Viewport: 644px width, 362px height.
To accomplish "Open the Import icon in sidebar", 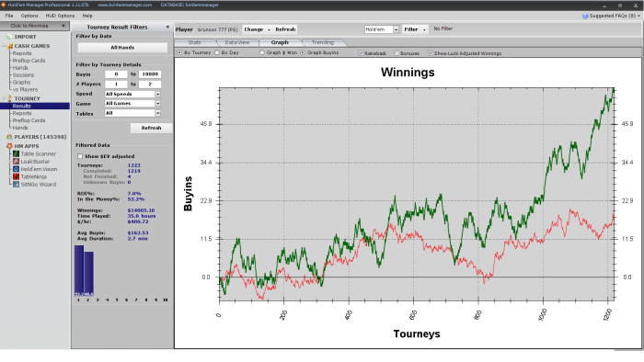I will pos(9,37).
